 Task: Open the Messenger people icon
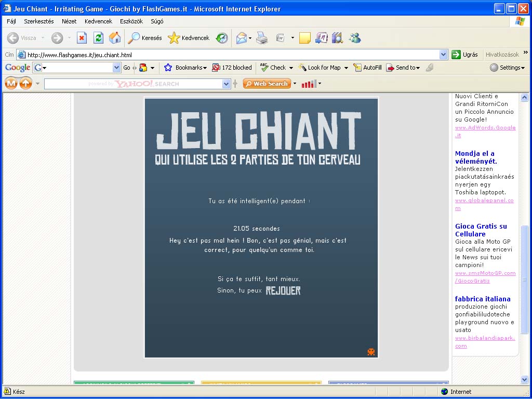355,38
